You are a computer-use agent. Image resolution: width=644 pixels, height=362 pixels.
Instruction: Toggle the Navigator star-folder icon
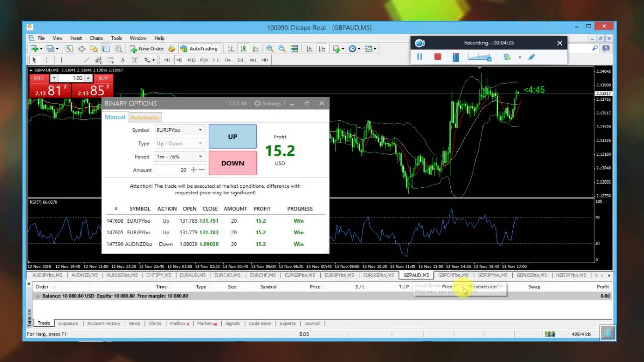click(x=94, y=49)
